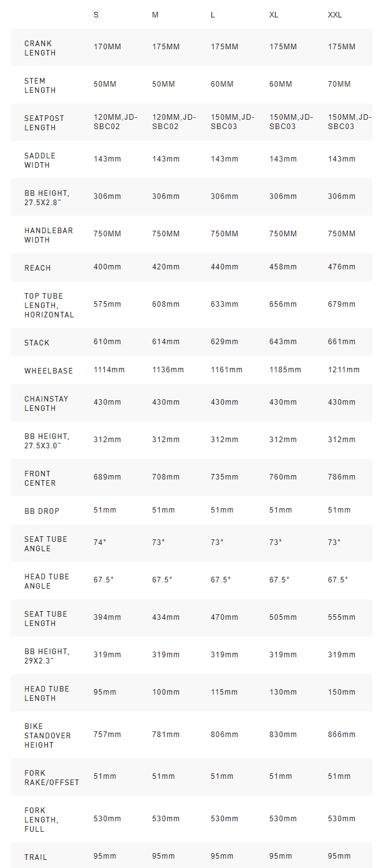Select the 70MM stem length value
Image resolution: width=379 pixels, height=868 pixels.
pyautogui.click(x=339, y=84)
